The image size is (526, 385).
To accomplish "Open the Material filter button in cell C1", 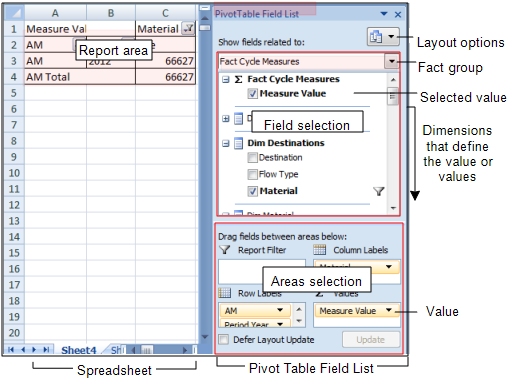I will click(189, 29).
